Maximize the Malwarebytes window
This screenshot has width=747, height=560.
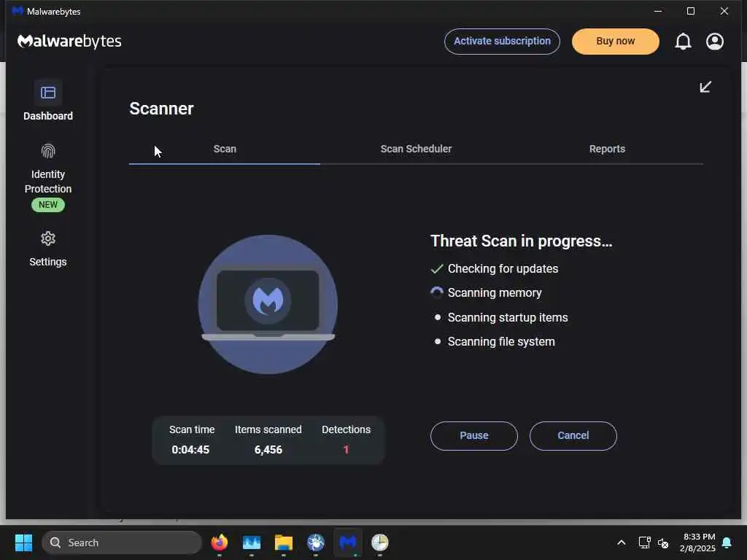coord(691,11)
